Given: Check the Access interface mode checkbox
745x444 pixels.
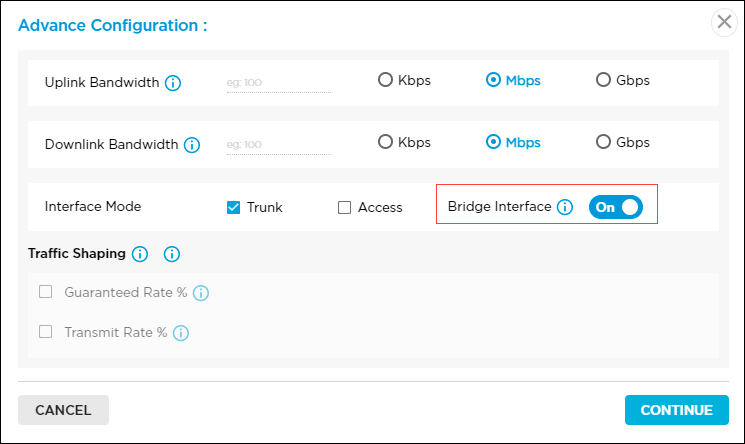Looking at the screenshot, I should click(x=344, y=207).
